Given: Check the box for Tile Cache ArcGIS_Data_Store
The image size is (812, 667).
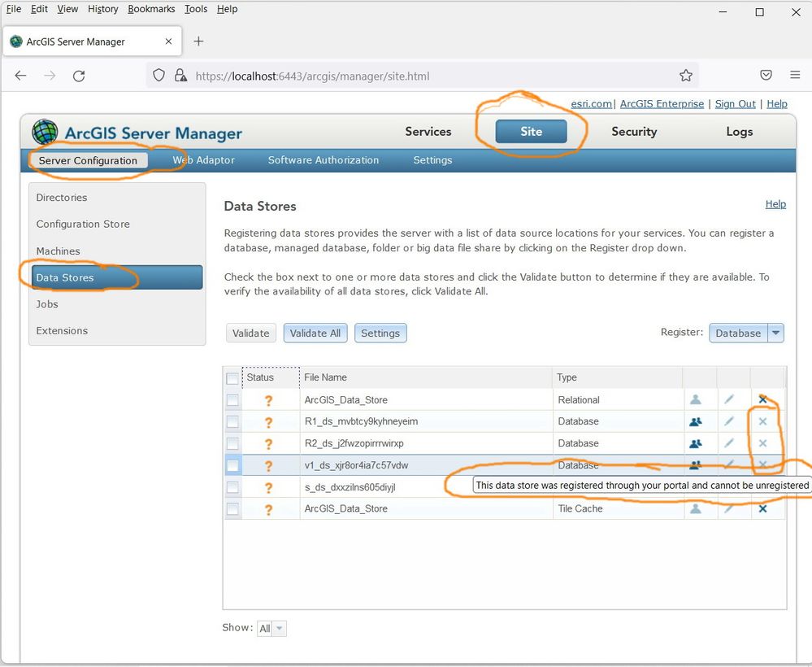Looking at the screenshot, I should tap(232, 509).
